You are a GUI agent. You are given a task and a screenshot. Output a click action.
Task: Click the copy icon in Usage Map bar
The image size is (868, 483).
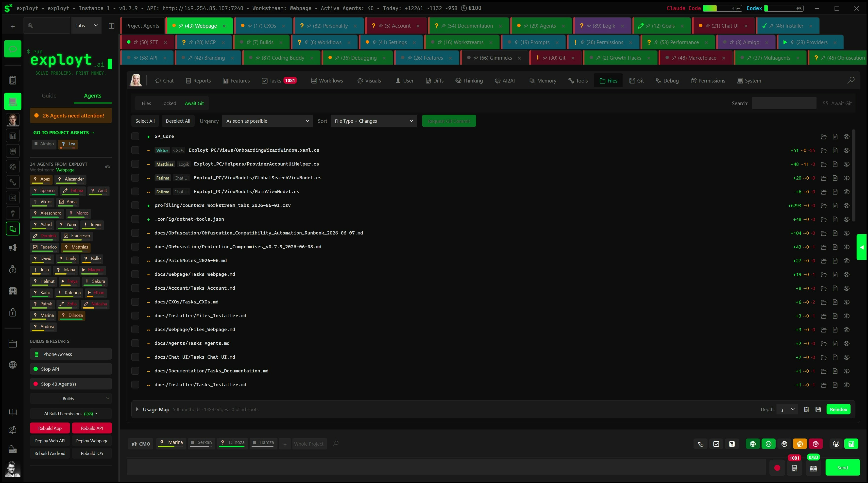click(806, 410)
